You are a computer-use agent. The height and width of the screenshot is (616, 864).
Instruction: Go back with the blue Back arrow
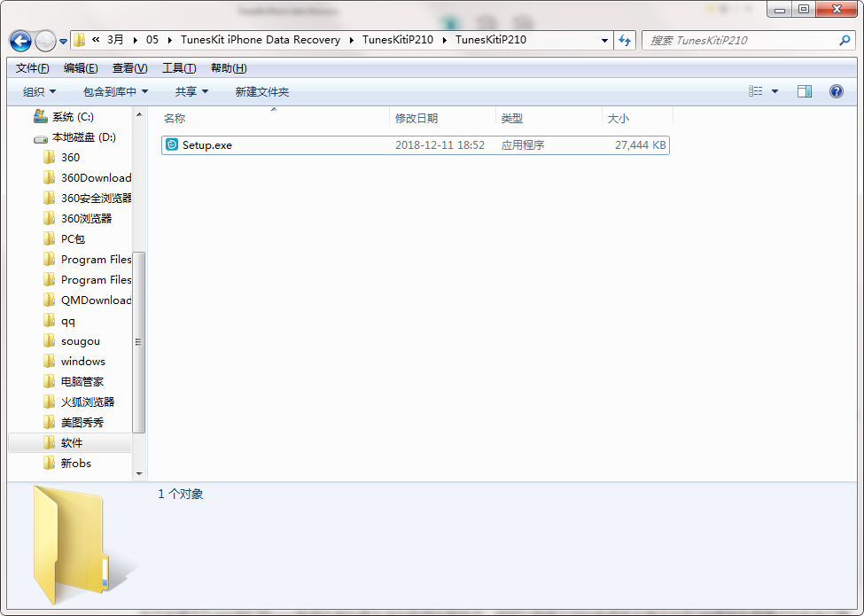click(20, 41)
